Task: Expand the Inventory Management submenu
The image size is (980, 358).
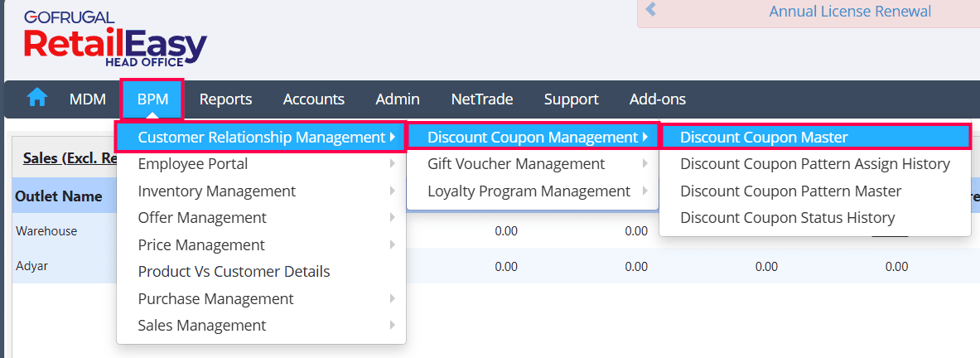Action: coord(261,191)
